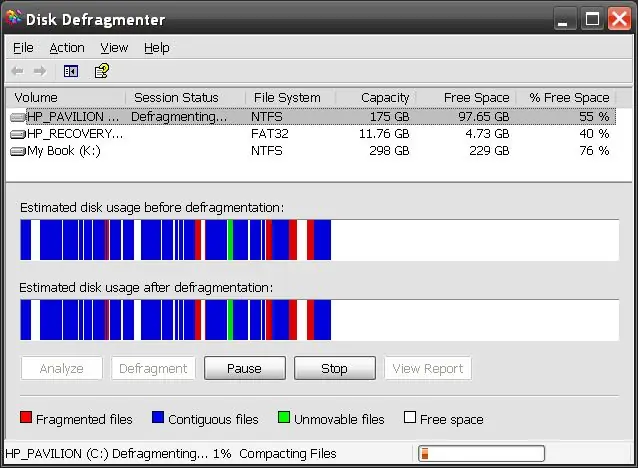Image resolution: width=638 pixels, height=468 pixels.
Task: Click the green Unmovable files legend swatch
Action: (x=284, y=417)
